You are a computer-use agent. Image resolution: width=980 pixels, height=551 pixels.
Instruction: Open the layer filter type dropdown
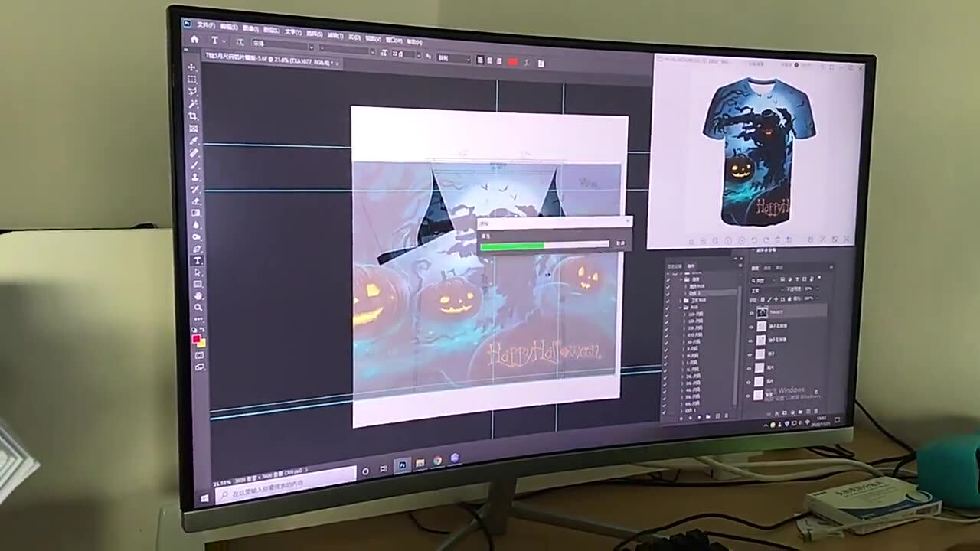click(x=761, y=279)
